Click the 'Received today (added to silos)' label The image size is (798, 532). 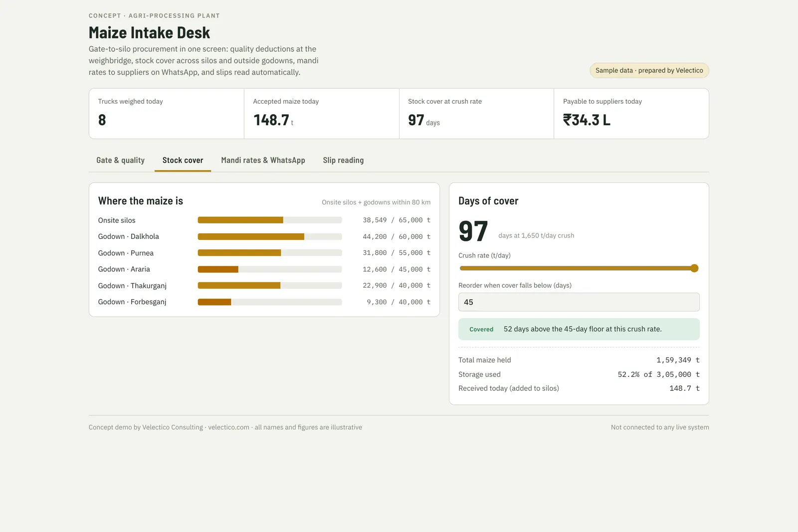[509, 388]
